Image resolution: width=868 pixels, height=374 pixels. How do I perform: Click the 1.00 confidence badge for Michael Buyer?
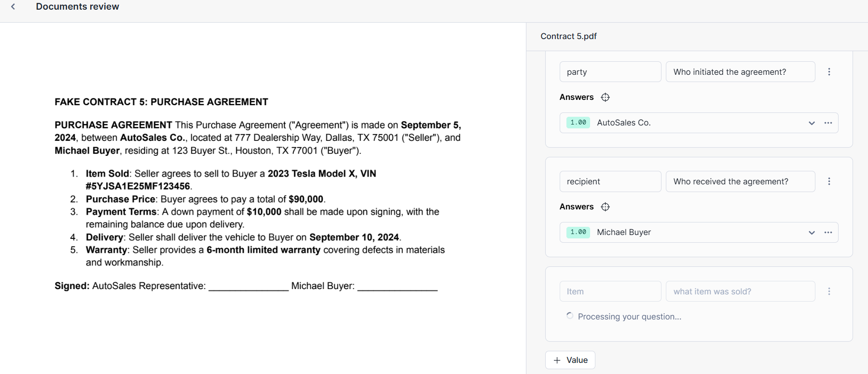tap(578, 232)
